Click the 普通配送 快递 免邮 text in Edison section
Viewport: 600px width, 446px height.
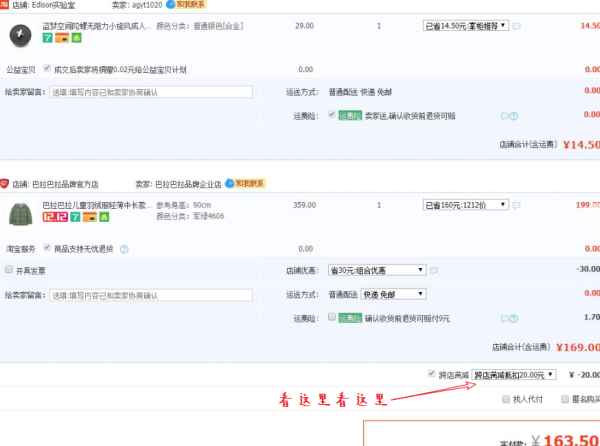[x=360, y=92]
